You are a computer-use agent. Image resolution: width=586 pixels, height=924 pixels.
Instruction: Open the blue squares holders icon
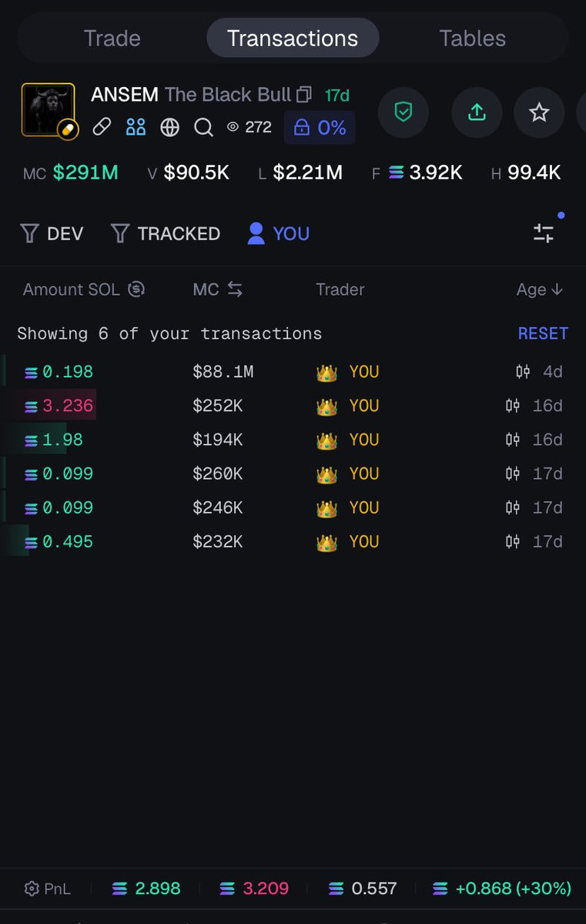pyautogui.click(x=136, y=127)
